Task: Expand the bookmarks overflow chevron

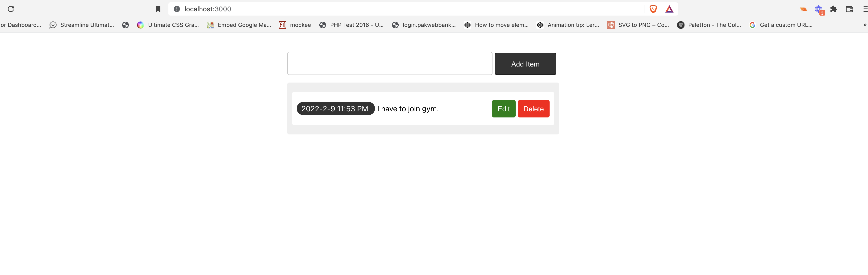Action: pyautogui.click(x=865, y=25)
